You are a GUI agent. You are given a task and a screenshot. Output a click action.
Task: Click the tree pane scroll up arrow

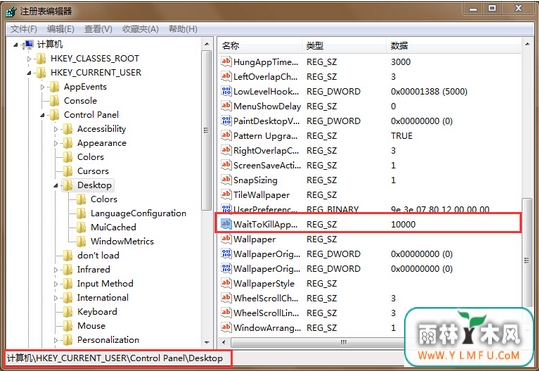coord(207,44)
